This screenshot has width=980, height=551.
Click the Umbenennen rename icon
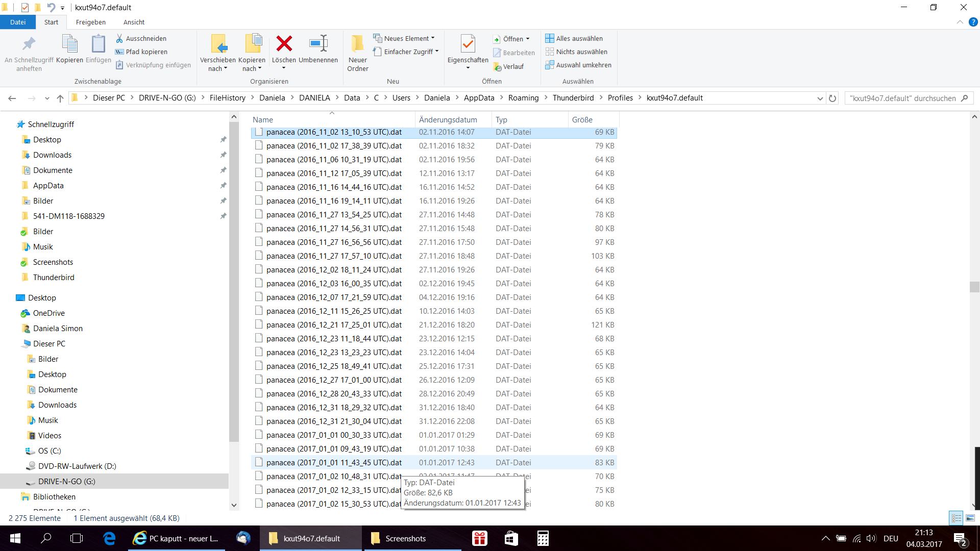318,43
